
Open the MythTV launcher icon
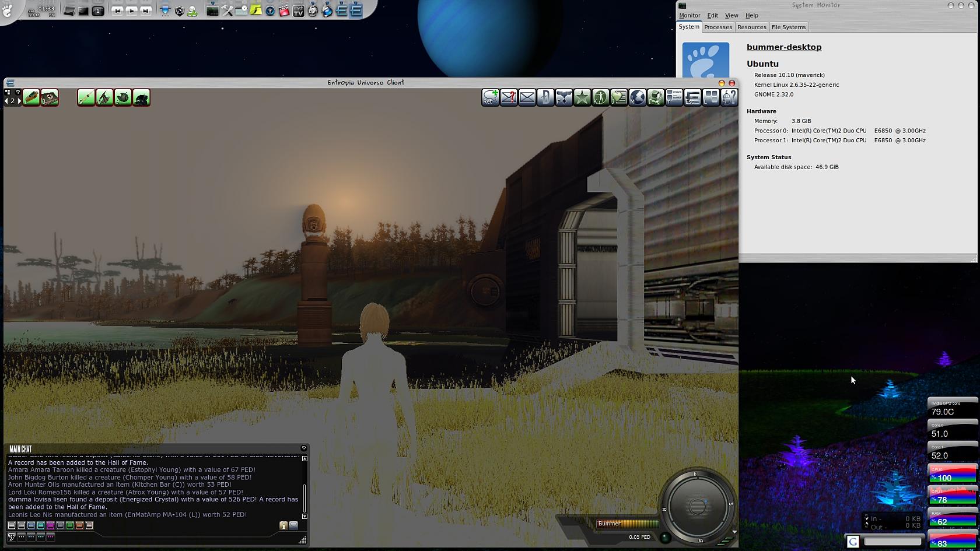click(298, 10)
